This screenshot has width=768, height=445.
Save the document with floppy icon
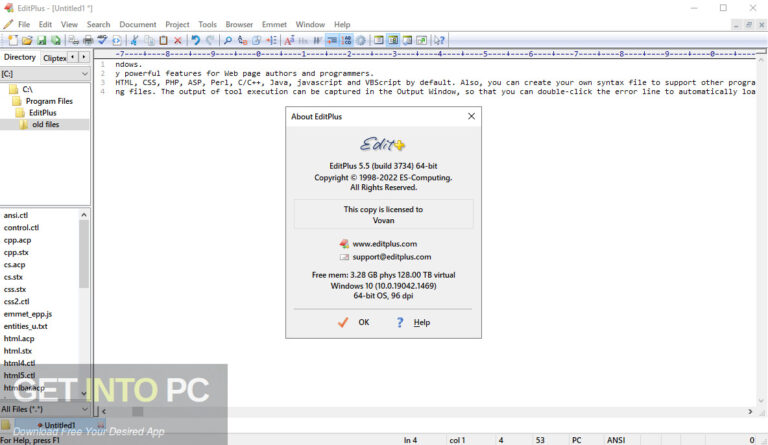(x=42, y=40)
